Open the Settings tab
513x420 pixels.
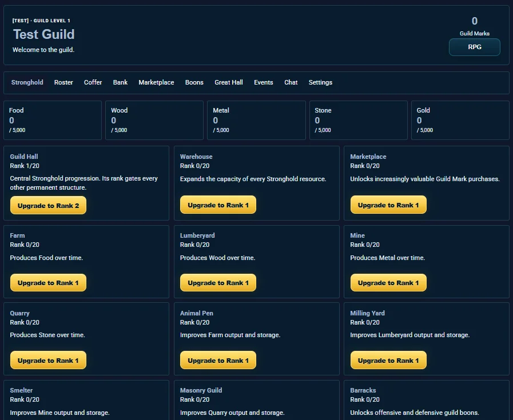(x=320, y=82)
